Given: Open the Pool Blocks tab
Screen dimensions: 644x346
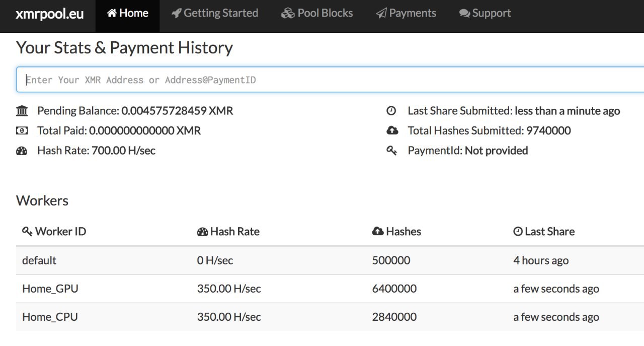Looking at the screenshot, I should [317, 14].
